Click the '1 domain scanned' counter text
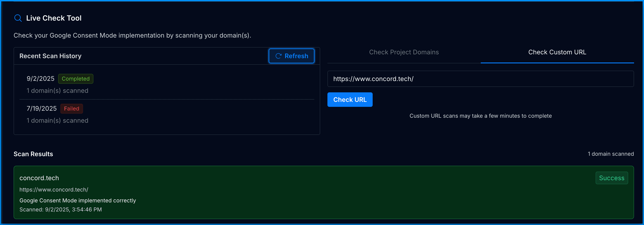The width and height of the screenshot is (644, 225). tap(611, 154)
